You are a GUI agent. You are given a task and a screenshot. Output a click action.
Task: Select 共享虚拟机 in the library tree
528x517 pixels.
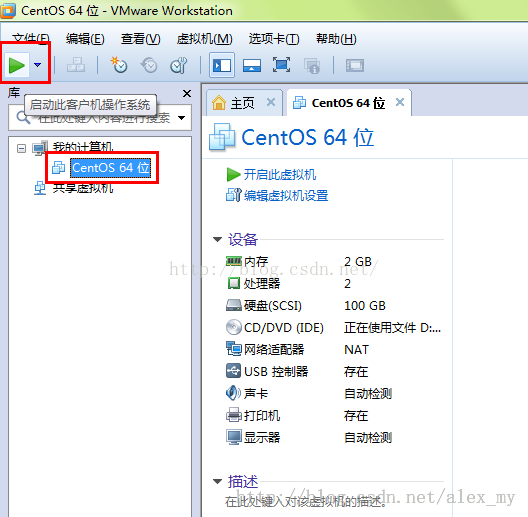(x=83, y=188)
